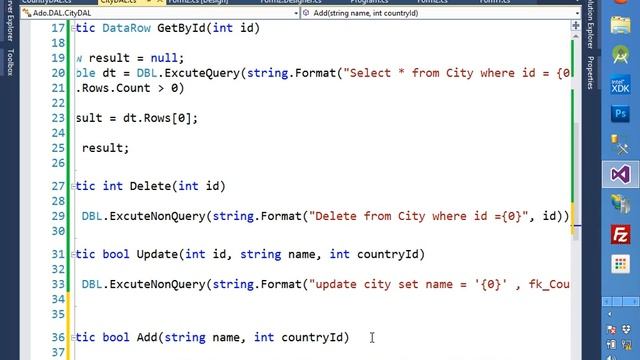Open Photoshop from the taskbar
This screenshot has width=640, height=360.
click(620, 114)
